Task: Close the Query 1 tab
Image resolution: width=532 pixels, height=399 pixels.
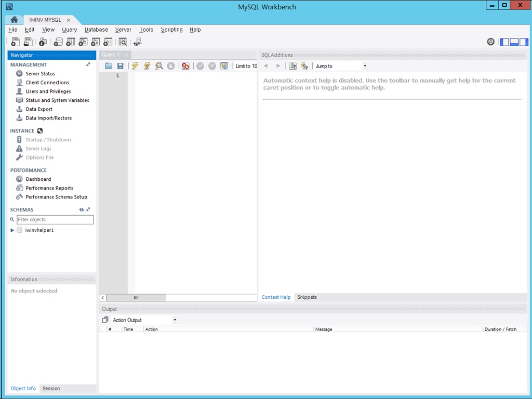Action: tap(127, 55)
